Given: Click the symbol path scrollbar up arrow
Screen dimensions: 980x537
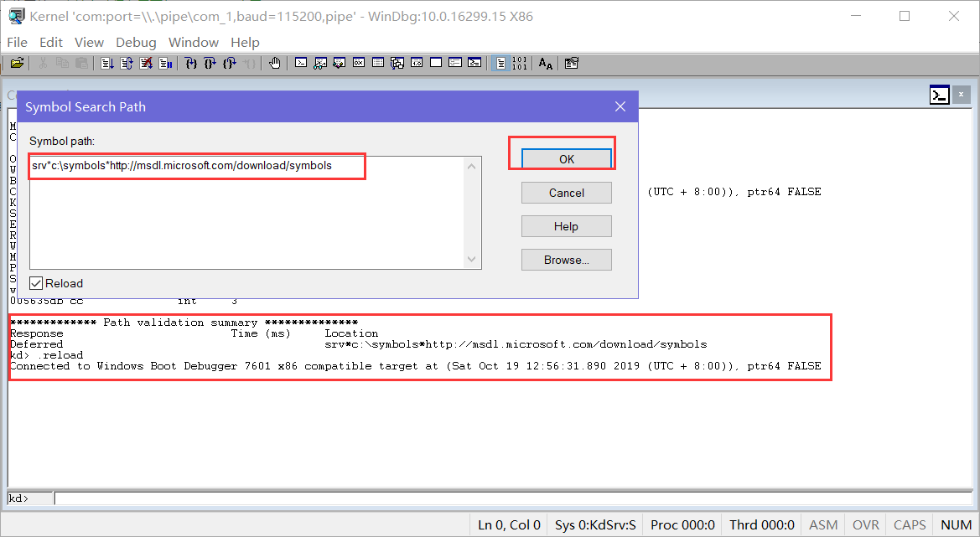Looking at the screenshot, I should point(472,166).
